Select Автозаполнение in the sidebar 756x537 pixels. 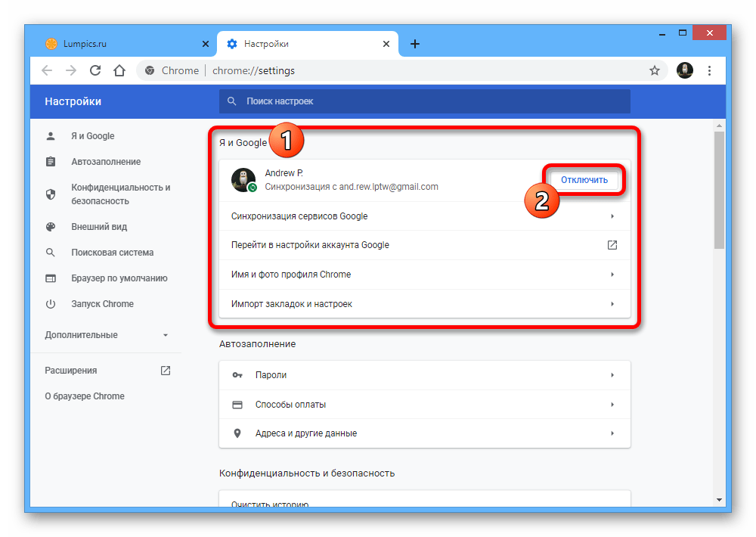click(x=106, y=162)
